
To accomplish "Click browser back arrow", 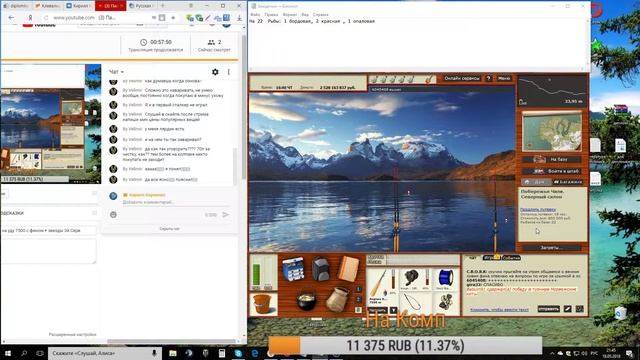I will point(11,18).
